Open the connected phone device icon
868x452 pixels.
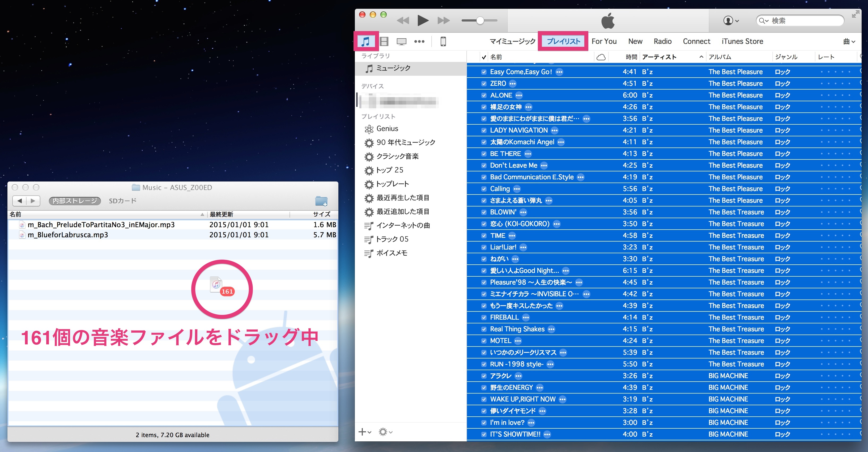tap(443, 41)
